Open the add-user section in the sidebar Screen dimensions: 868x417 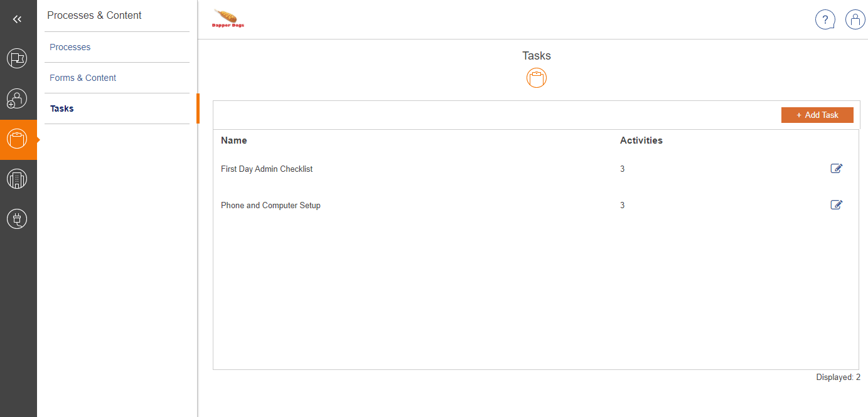(x=18, y=99)
